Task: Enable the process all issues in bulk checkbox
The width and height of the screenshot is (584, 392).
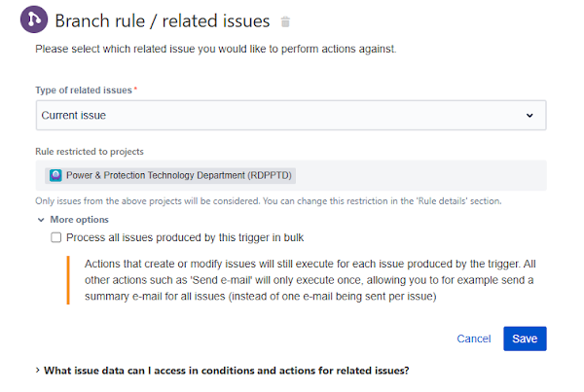Action: (x=56, y=237)
